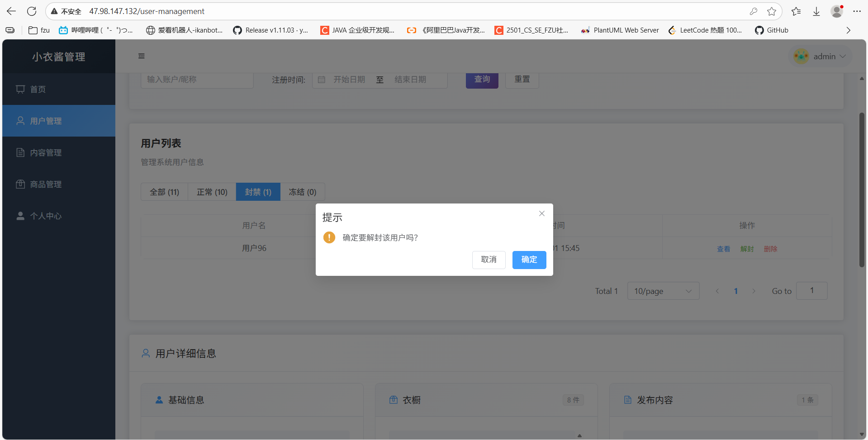Go to 首页 in sidebar

59,89
